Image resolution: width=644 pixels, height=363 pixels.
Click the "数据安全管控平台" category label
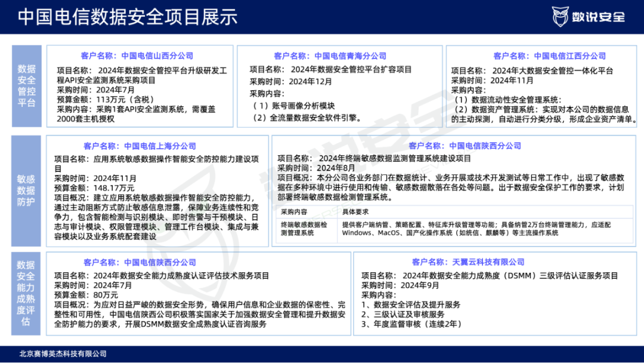(27, 86)
